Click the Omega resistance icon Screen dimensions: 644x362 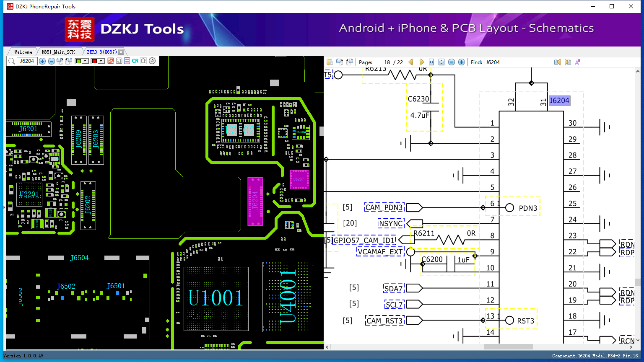[143, 61]
